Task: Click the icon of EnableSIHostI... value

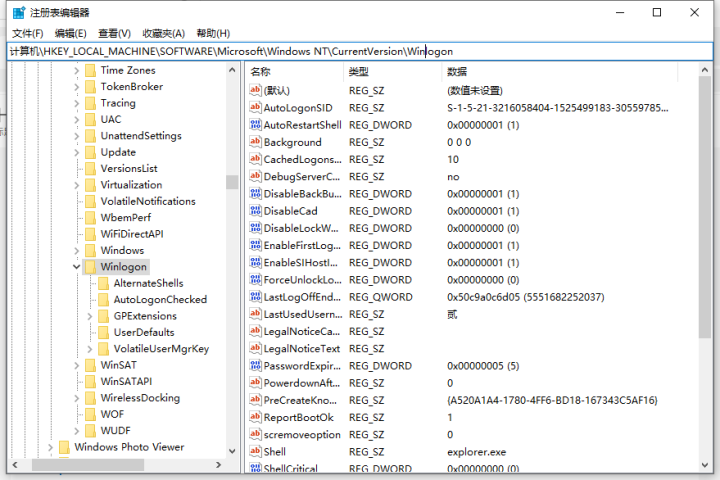Action: click(x=255, y=262)
